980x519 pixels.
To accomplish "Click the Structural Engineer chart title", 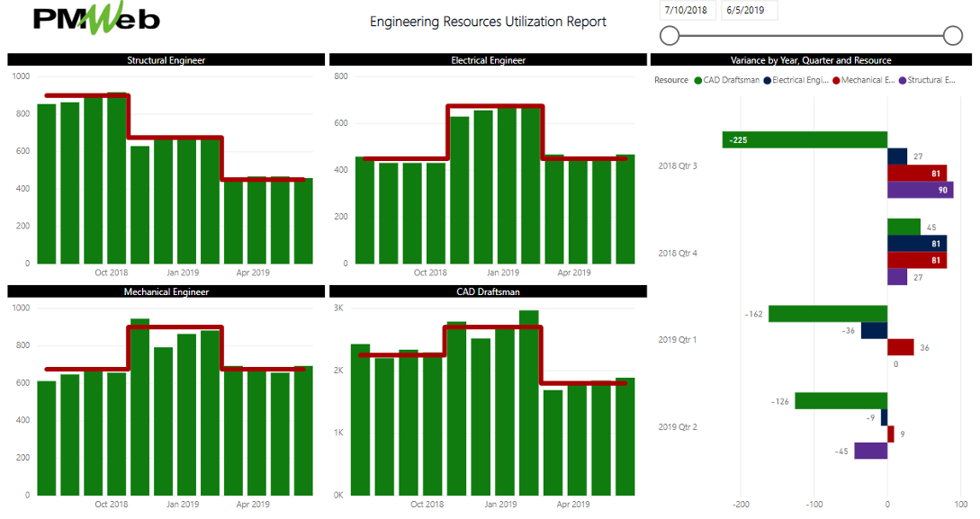I will click(x=166, y=60).
